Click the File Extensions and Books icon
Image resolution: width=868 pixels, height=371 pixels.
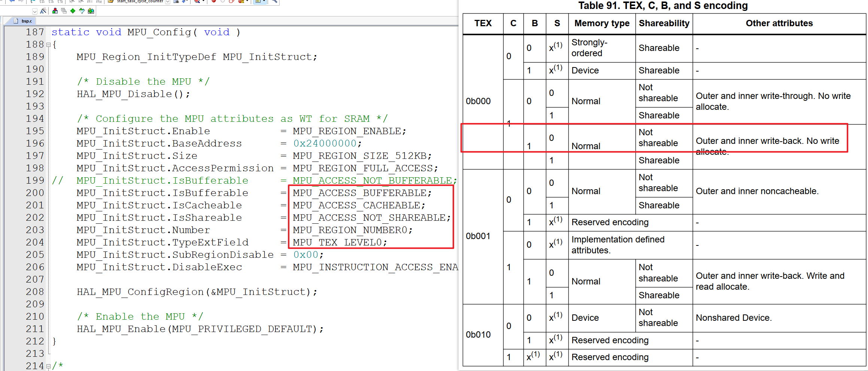[x=55, y=11]
